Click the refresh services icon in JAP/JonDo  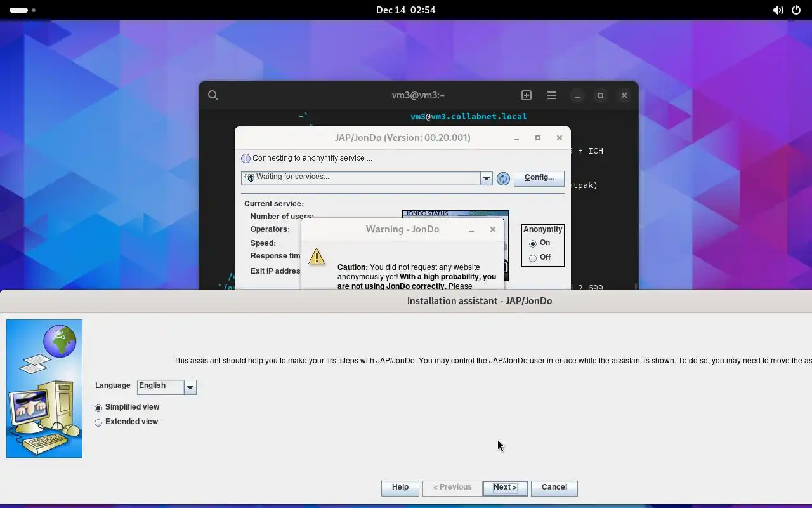503,178
